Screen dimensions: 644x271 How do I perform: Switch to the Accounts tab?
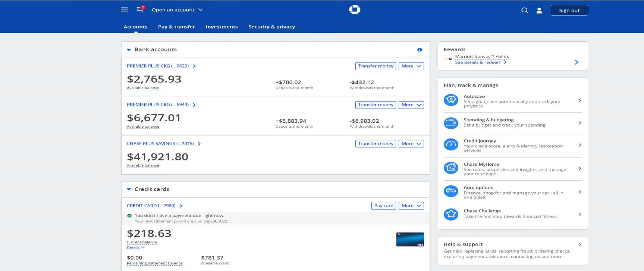(135, 27)
